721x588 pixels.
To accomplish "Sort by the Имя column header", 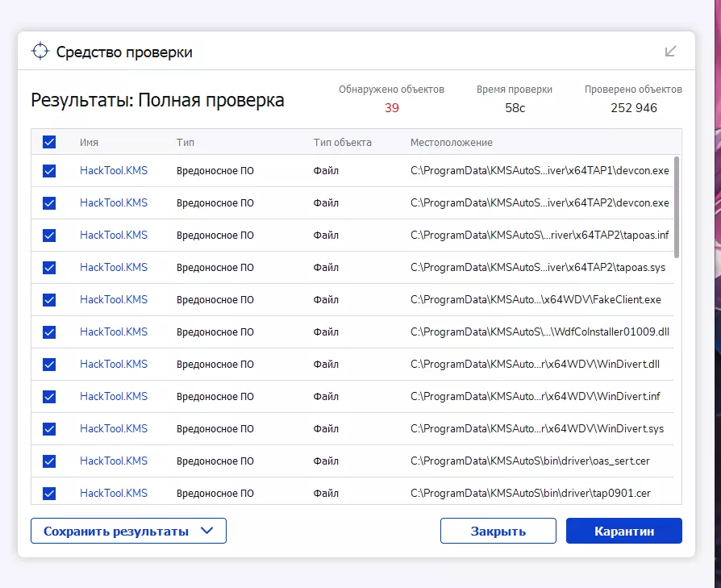I will tap(89, 143).
